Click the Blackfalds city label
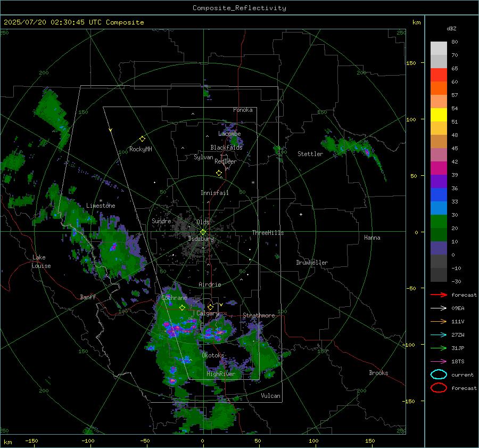 pyautogui.click(x=226, y=148)
